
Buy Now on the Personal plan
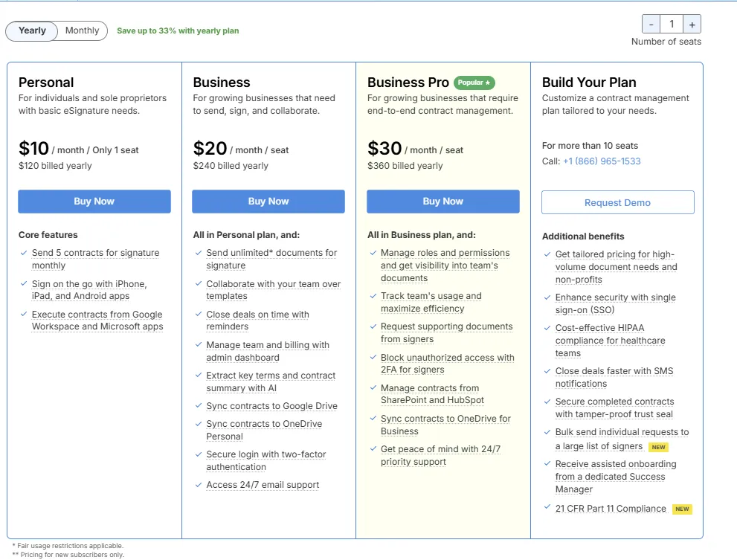pyautogui.click(x=94, y=201)
